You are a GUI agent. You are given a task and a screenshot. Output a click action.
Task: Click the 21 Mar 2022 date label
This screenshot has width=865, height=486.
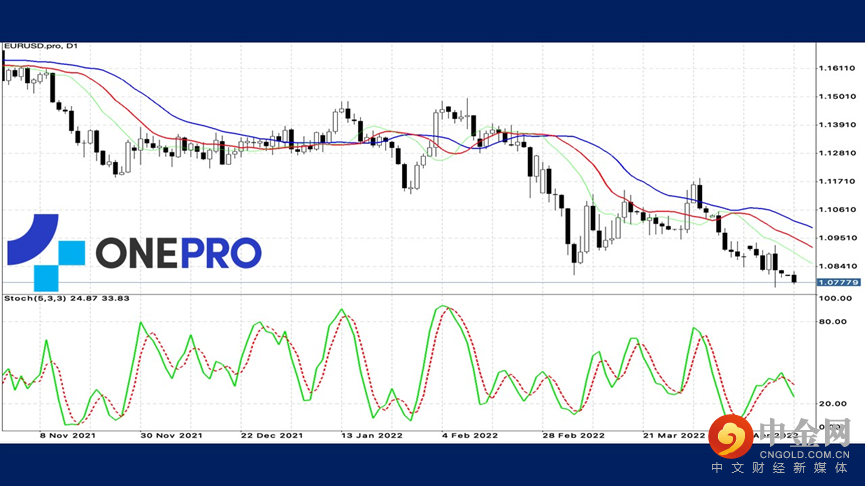[x=674, y=435]
